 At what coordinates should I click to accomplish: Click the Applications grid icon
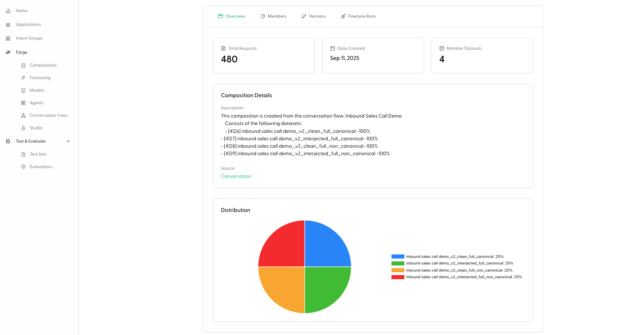[8, 25]
